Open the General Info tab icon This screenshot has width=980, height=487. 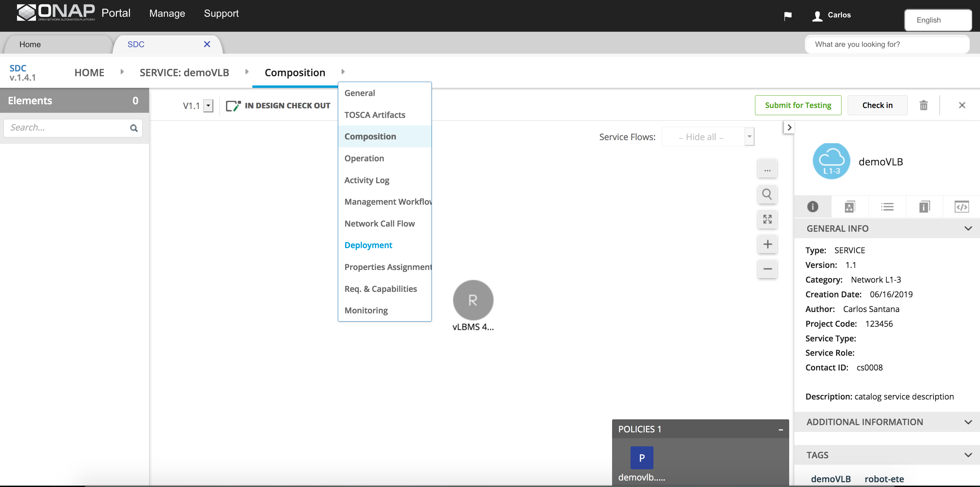(x=812, y=207)
